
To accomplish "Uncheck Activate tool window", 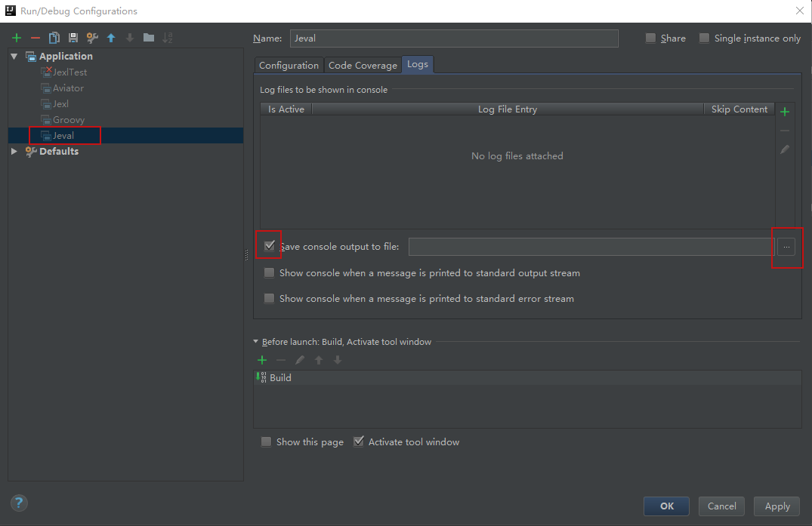I will click(x=359, y=441).
